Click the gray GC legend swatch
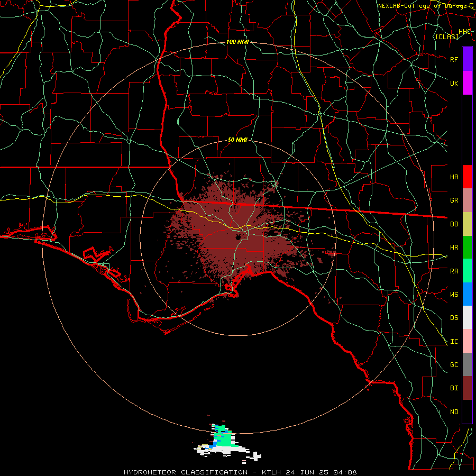 click(467, 364)
